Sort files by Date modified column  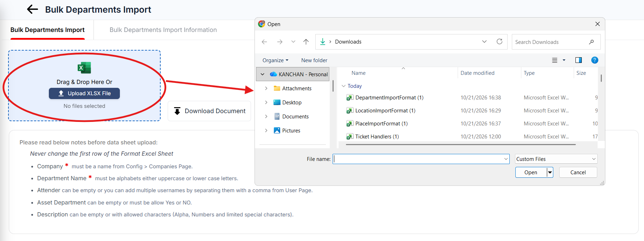click(x=477, y=73)
